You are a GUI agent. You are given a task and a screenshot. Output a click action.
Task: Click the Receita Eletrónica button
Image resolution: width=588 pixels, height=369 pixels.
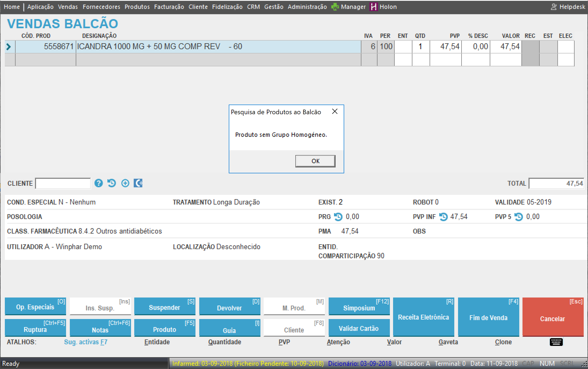pos(423,317)
